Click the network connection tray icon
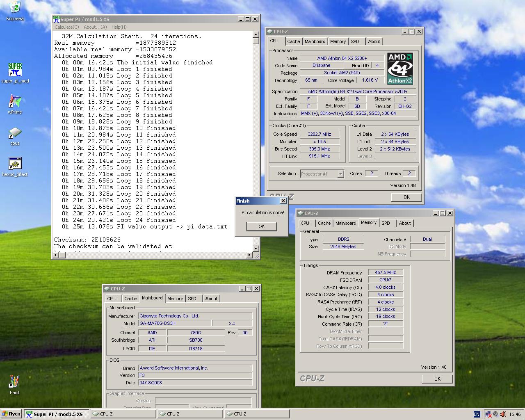Image resolution: width=525 pixels, height=420 pixels. (x=488, y=414)
